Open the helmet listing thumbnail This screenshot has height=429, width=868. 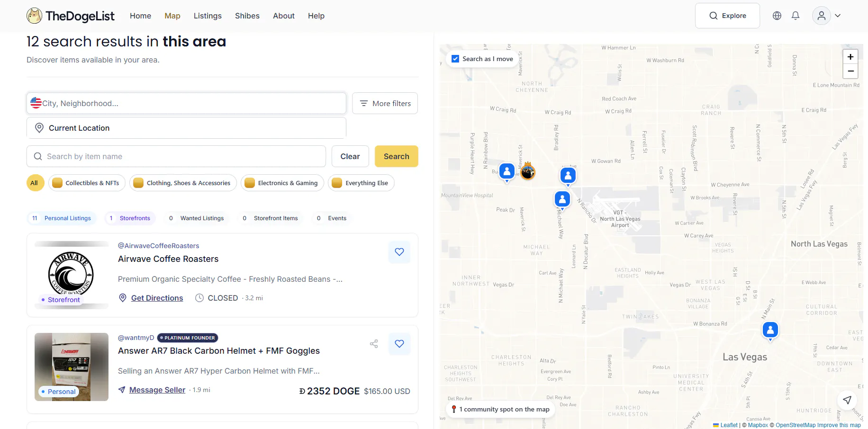(72, 367)
